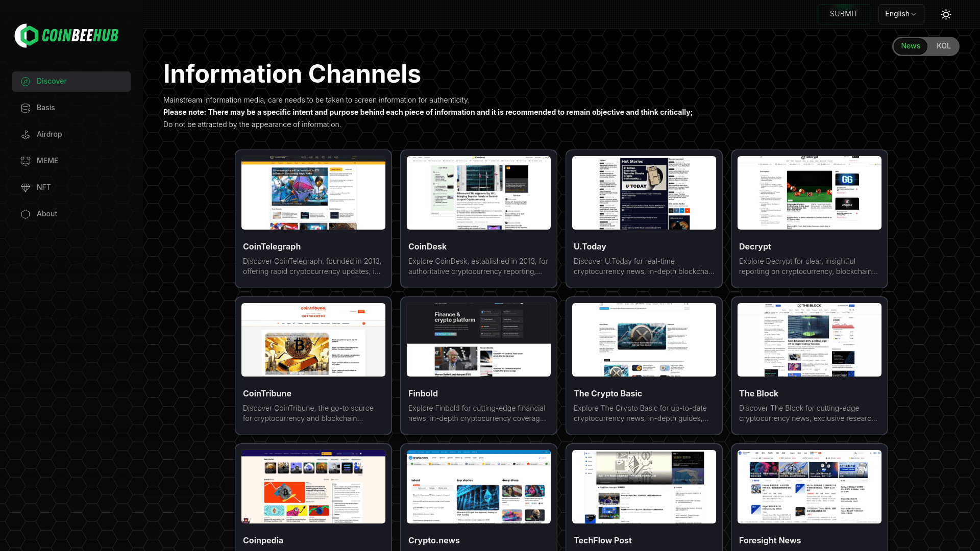Click text "Discover CoinTribune, the go-to source"
The width and height of the screenshot is (980, 551).
click(x=308, y=408)
